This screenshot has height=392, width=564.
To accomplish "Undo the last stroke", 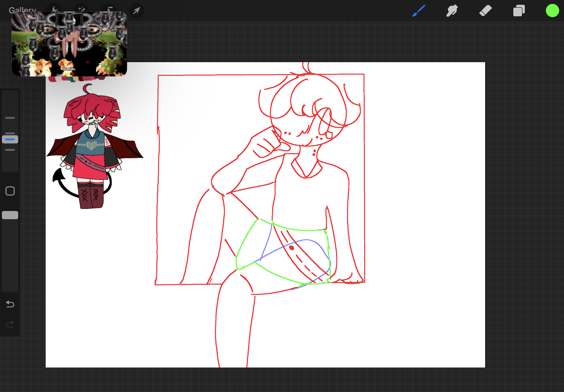I will pyautogui.click(x=10, y=304).
